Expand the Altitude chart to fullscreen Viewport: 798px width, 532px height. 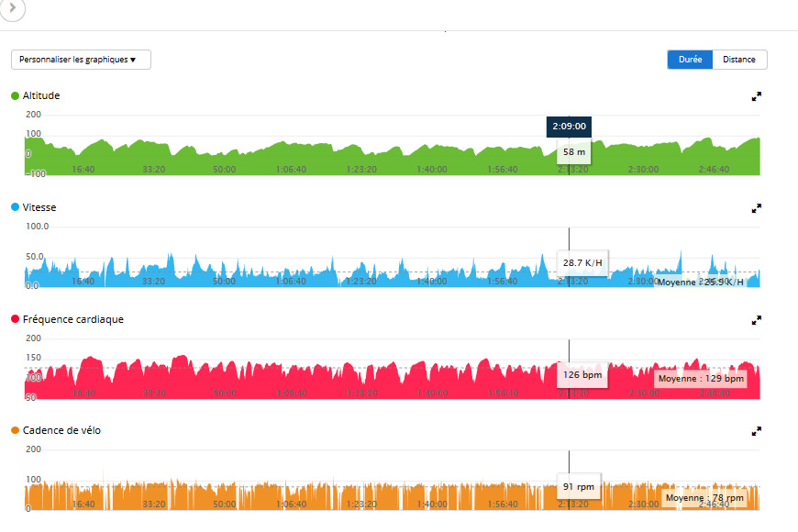coord(757,96)
